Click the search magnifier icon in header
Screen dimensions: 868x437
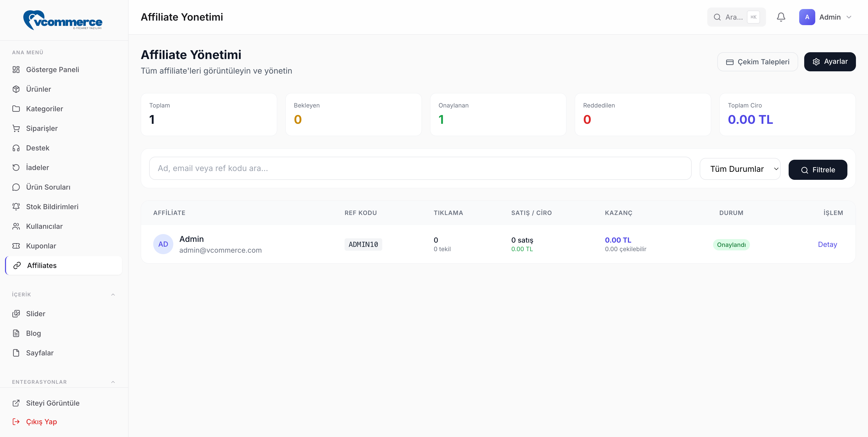717,17
